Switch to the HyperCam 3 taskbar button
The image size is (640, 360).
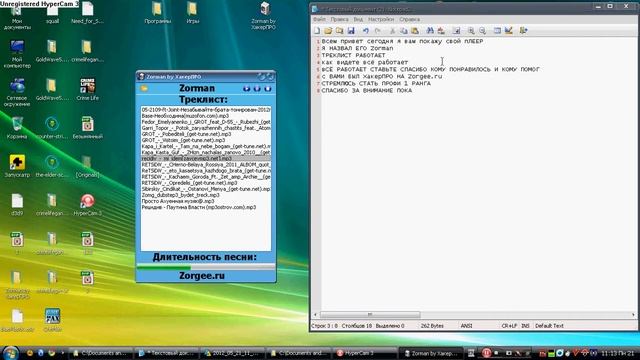(366, 353)
